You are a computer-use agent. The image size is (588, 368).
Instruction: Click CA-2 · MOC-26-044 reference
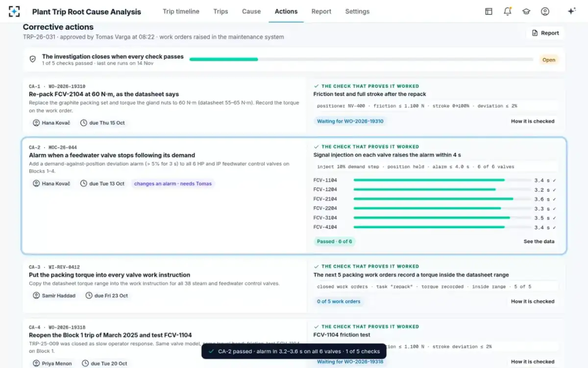tap(53, 147)
